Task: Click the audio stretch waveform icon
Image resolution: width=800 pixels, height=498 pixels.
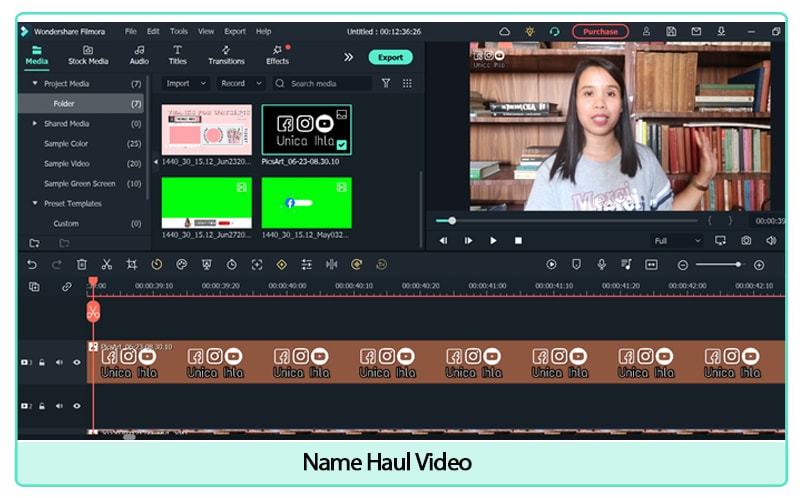Action: coord(332,264)
